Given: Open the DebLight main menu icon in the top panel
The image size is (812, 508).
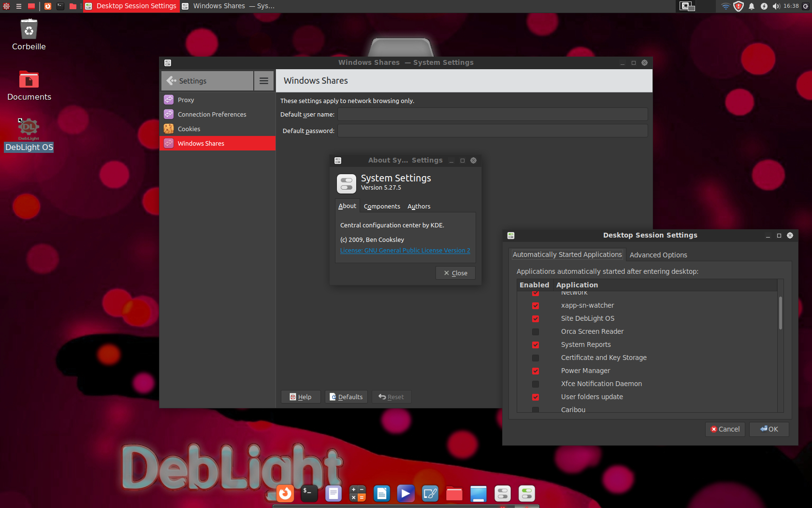Looking at the screenshot, I should (x=6, y=6).
